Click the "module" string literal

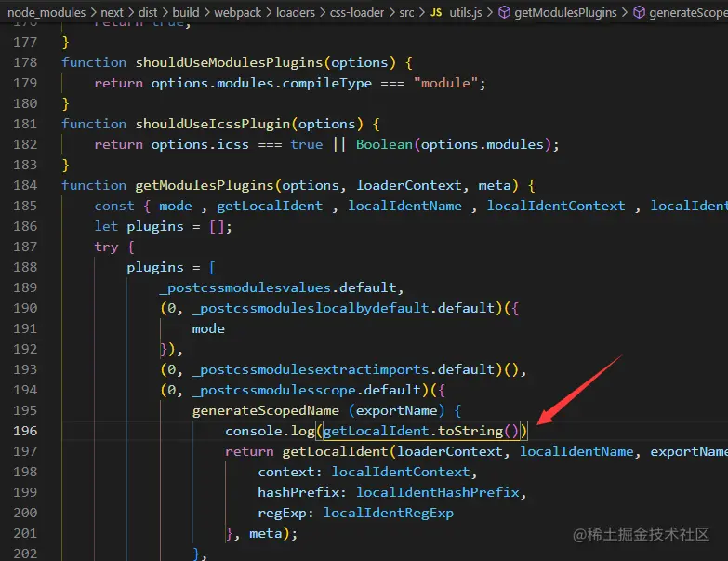(445, 83)
